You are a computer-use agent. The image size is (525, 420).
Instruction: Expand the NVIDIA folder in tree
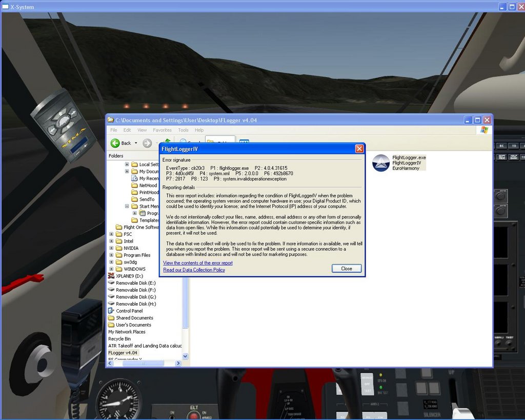pos(112,248)
